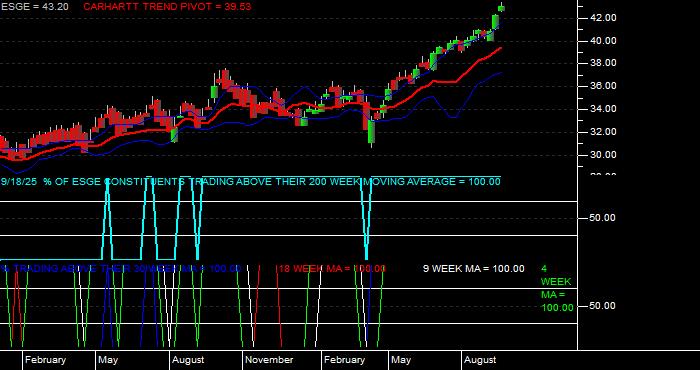Screen dimensions: 700x370
Task: Select the first February timeline marker
Action: pyautogui.click(x=45, y=360)
